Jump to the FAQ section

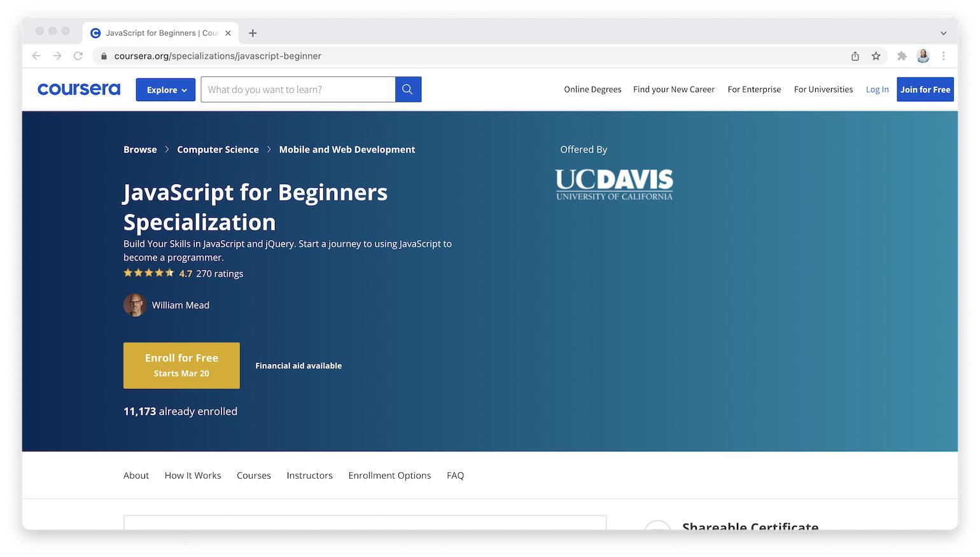pyautogui.click(x=455, y=476)
